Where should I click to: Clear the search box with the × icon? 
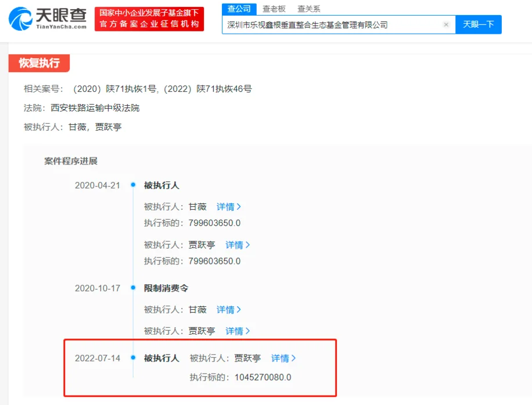[x=446, y=24]
